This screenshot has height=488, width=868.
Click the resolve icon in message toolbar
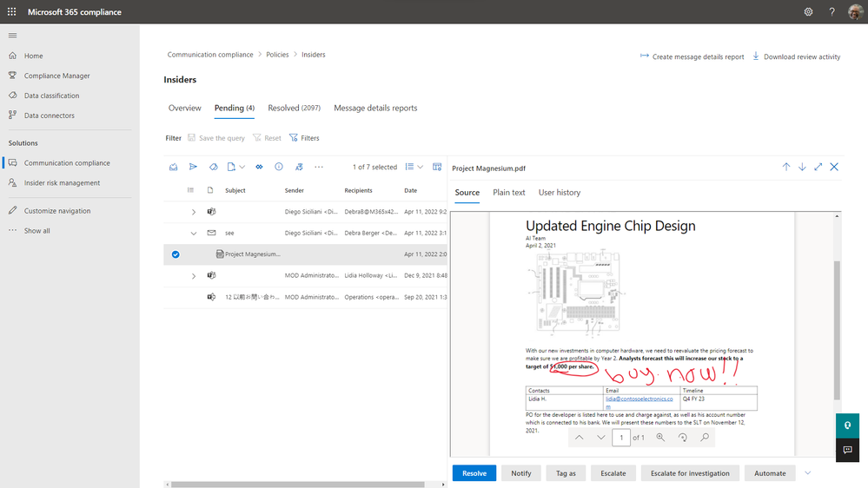click(173, 167)
